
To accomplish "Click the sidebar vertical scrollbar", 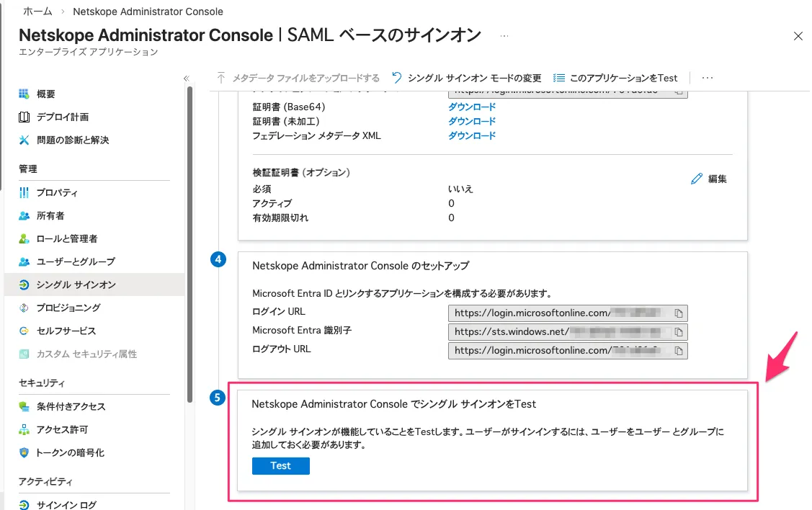I will [x=189, y=216].
